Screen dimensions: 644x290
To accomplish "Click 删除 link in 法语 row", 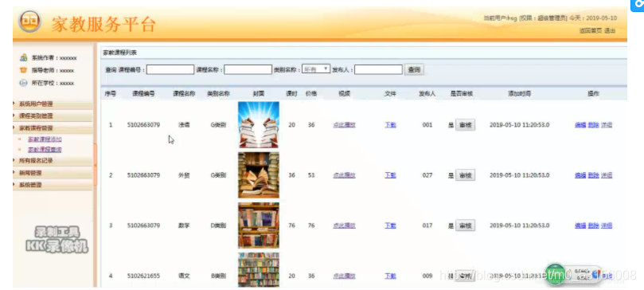I will click(594, 125).
